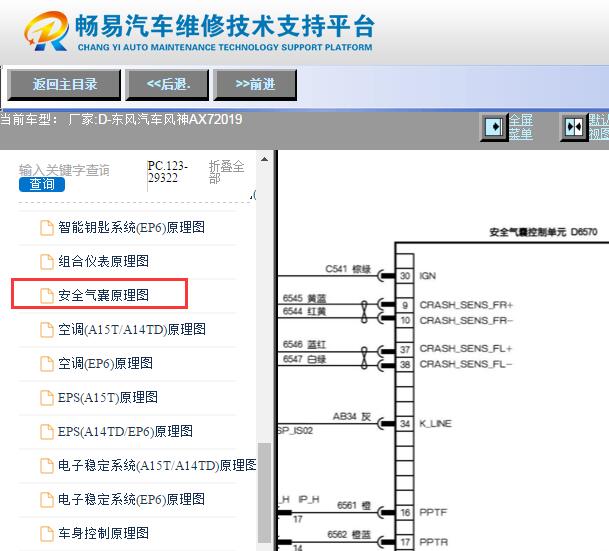
Task: Click document icon beside 电子稳定系统(EP6)原理图
Action: 47,499
